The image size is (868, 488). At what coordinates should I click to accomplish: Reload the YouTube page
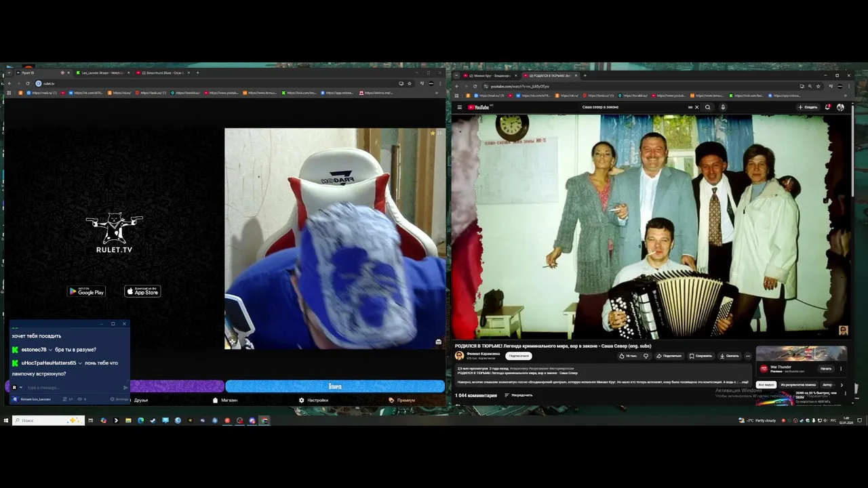coord(475,86)
